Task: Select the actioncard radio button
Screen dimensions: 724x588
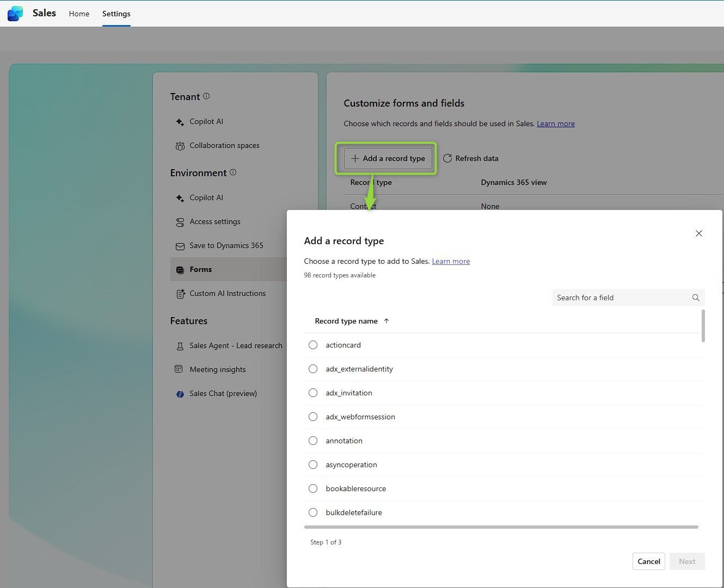Action: 313,345
